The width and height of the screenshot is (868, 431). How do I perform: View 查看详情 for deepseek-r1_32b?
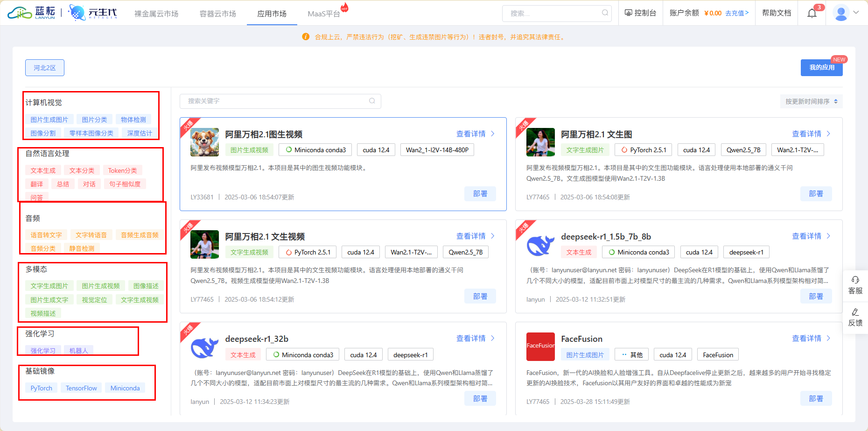(x=476, y=339)
